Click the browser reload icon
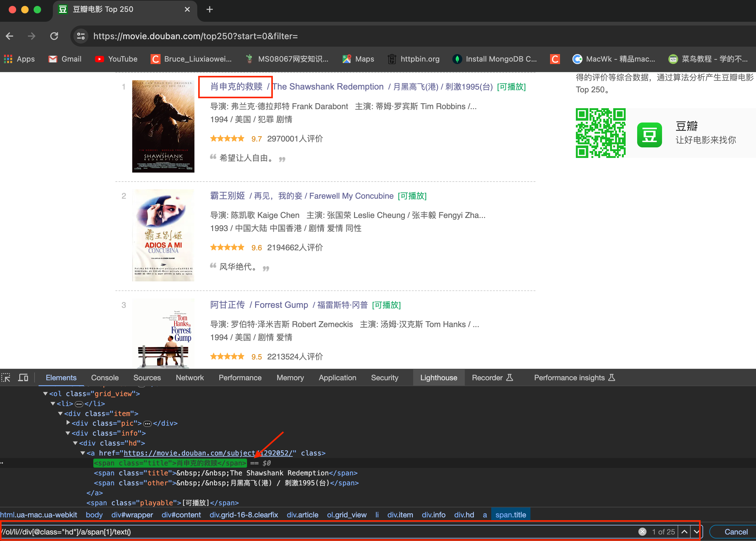Screen dimensions: 756x541 [x=54, y=36]
